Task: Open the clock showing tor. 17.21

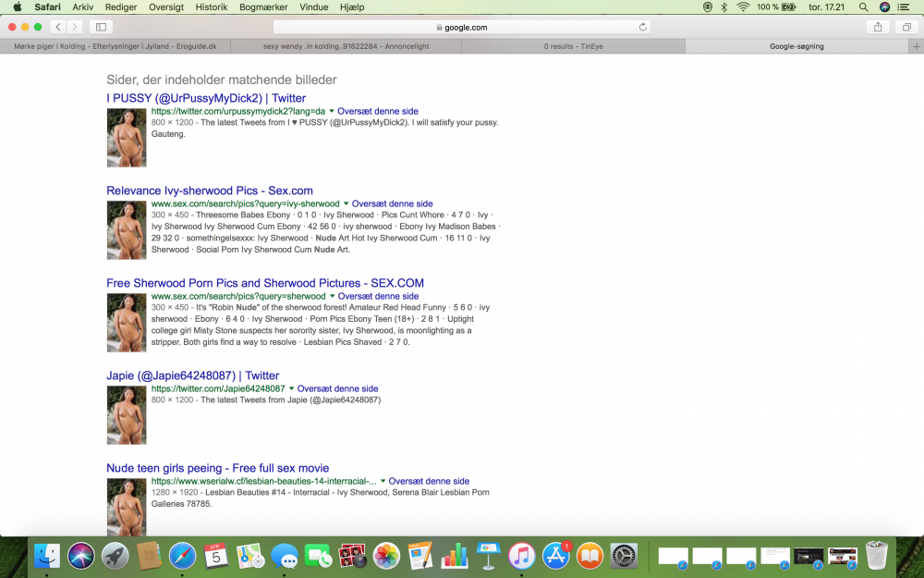Action: coord(827,7)
